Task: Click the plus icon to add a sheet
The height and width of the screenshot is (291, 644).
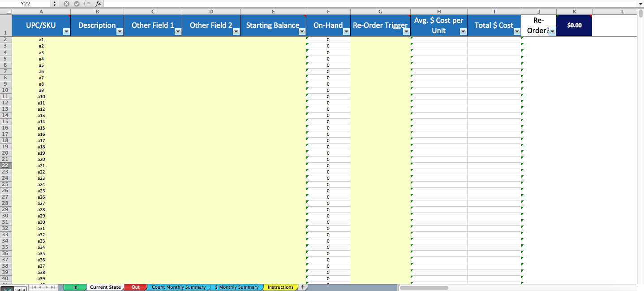Action: [303, 287]
